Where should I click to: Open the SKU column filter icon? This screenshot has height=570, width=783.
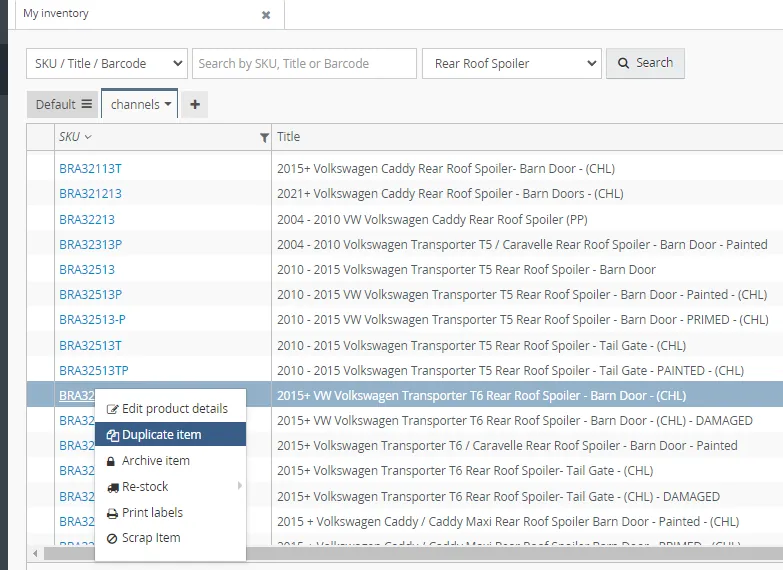pos(264,138)
